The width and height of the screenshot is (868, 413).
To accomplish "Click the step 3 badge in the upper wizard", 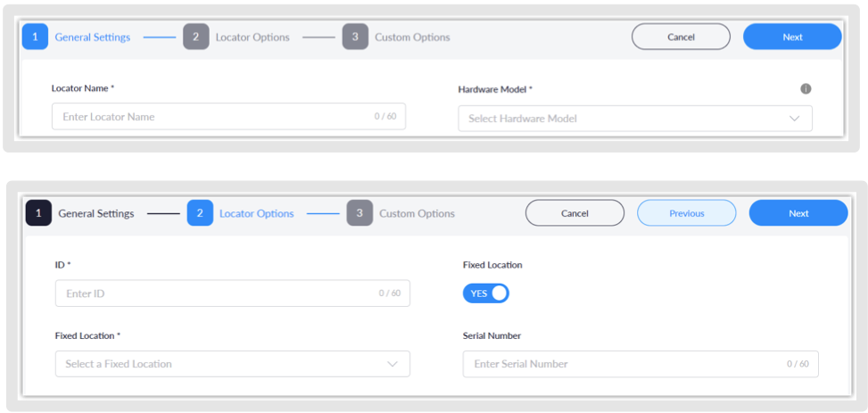I will click(x=355, y=37).
